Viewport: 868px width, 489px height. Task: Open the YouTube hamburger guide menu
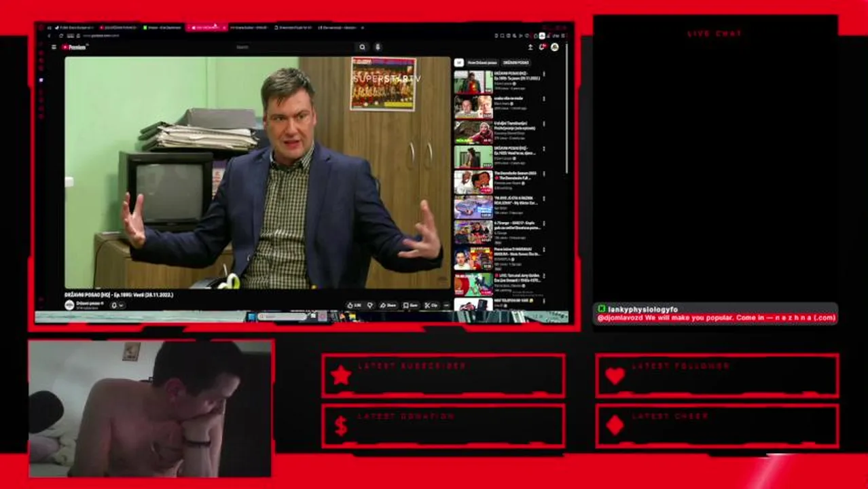coord(54,47)
